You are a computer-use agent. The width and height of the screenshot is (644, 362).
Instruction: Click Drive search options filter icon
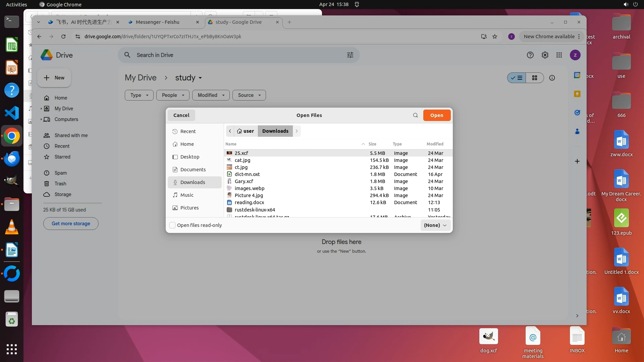point(350,55)
